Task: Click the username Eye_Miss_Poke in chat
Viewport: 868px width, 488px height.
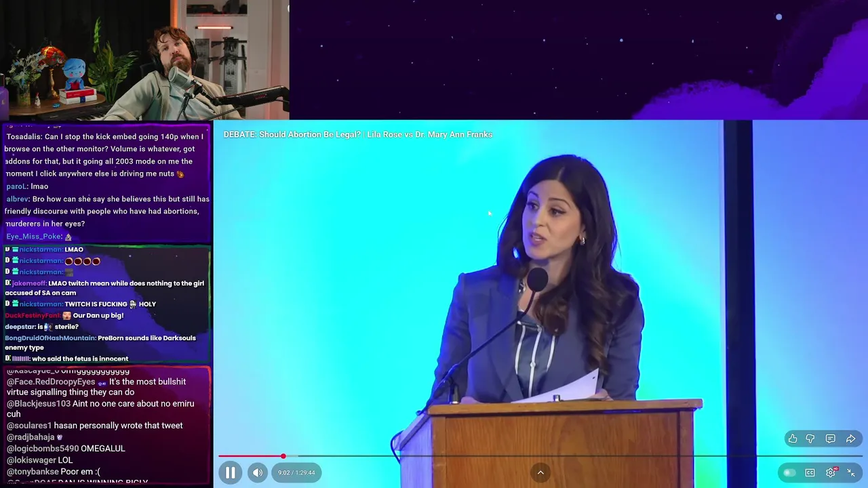Action: 34,237
